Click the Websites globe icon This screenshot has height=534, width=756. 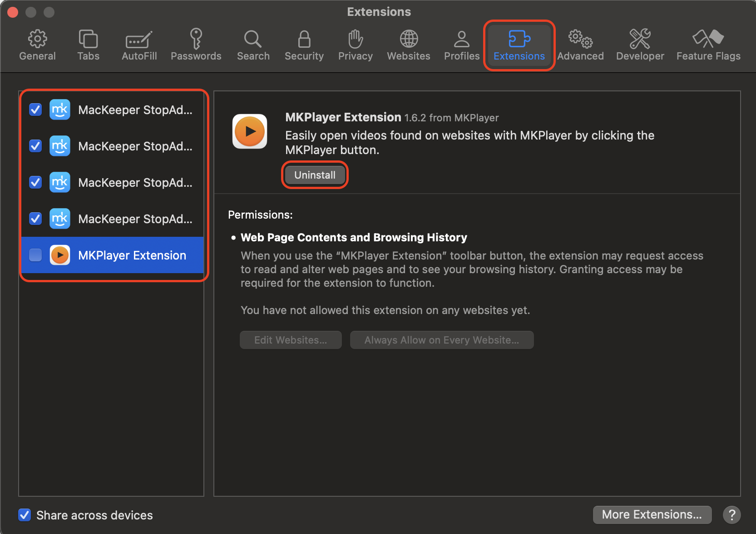pos(408,40)
